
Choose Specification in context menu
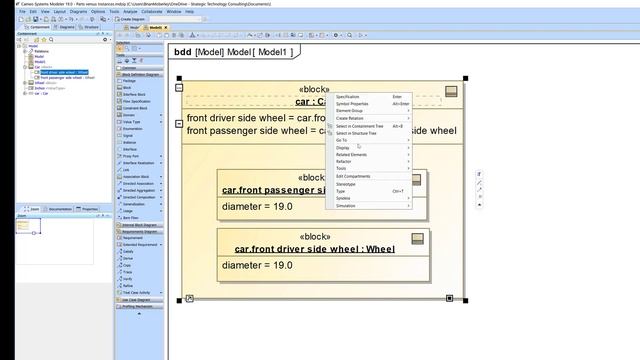pos(369,97)
